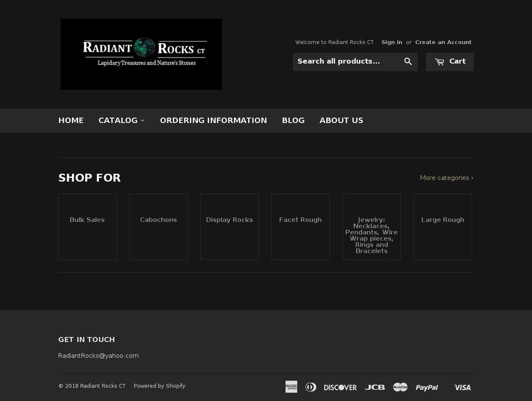Click the American Express payment icon
The image size is (532, 401).
point(291,387)
